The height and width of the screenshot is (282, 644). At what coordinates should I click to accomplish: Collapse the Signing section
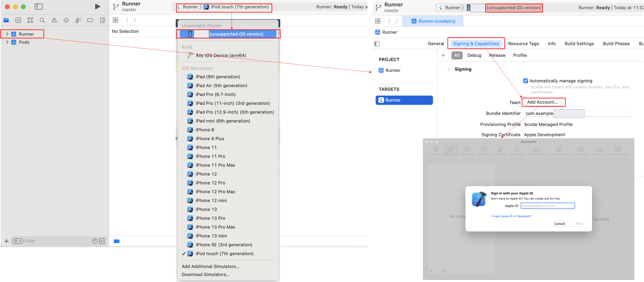tap(449, 69)
